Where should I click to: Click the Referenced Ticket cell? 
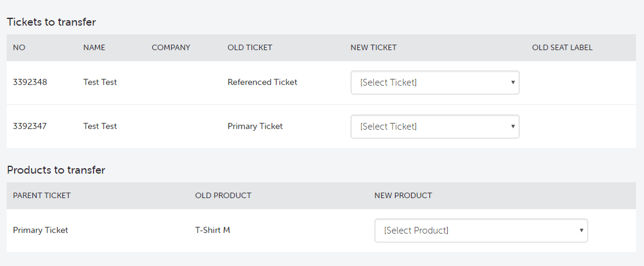pyautogui.click(x=262, y=83)
